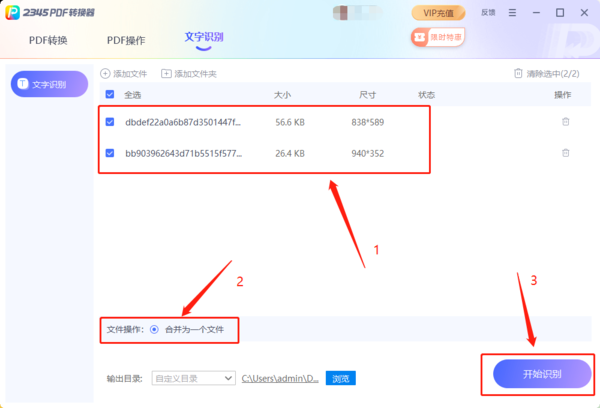600x408 pixels.
Task: Click the 2345 PDF converter logo icon
Action: [14, 13]
